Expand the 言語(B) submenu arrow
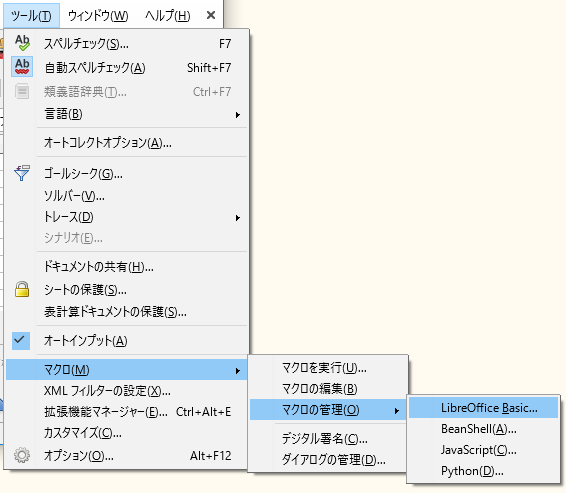 click(x=238, y=115)
